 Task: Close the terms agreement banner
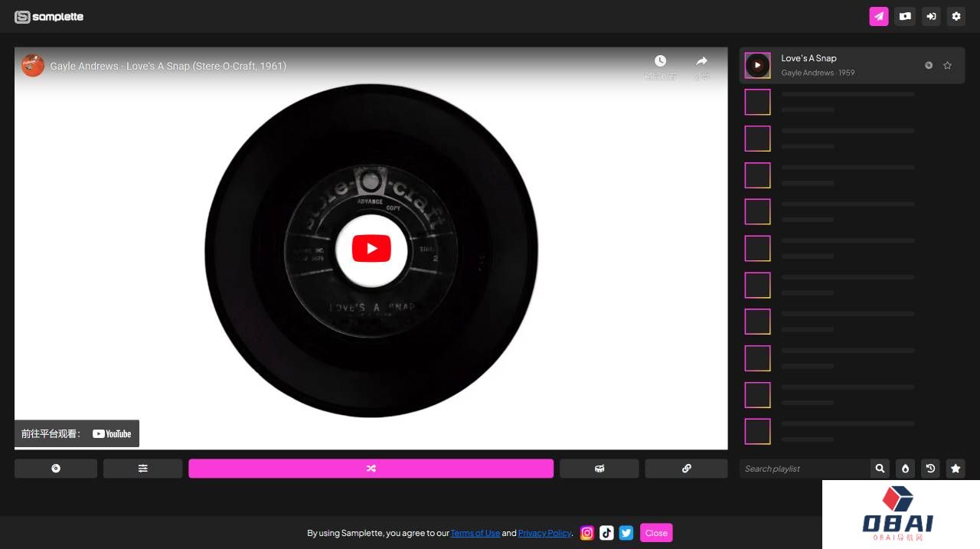(x=656, y=533)
